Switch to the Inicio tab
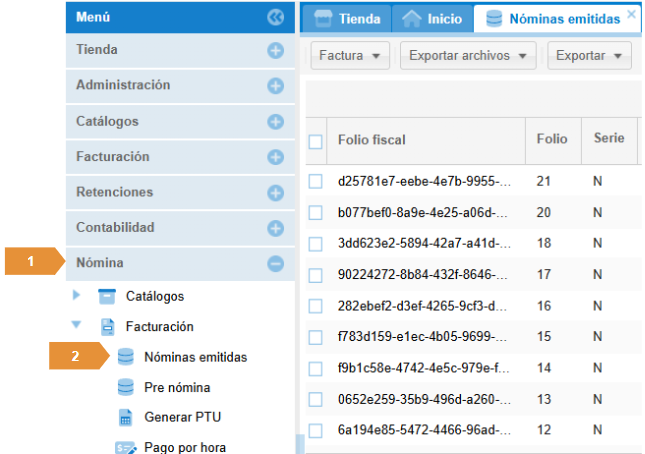 (432, 18)
